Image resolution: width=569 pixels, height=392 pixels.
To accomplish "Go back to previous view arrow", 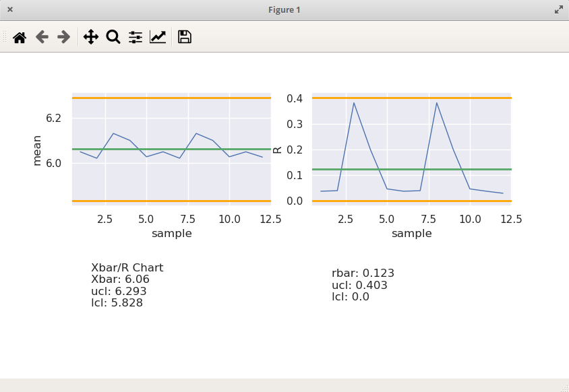I will [42, 37].
